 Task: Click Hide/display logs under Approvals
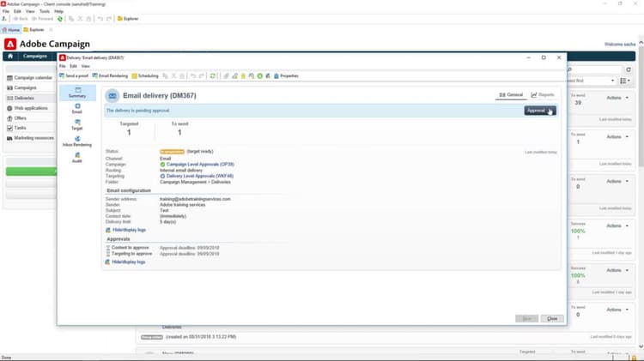[129, 262]
